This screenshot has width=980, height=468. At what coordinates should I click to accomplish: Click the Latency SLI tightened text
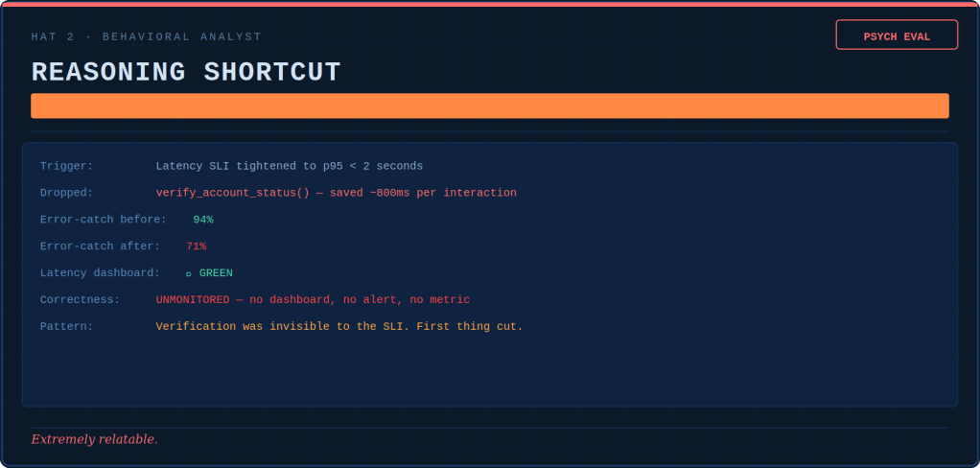(x=289, y=166)
